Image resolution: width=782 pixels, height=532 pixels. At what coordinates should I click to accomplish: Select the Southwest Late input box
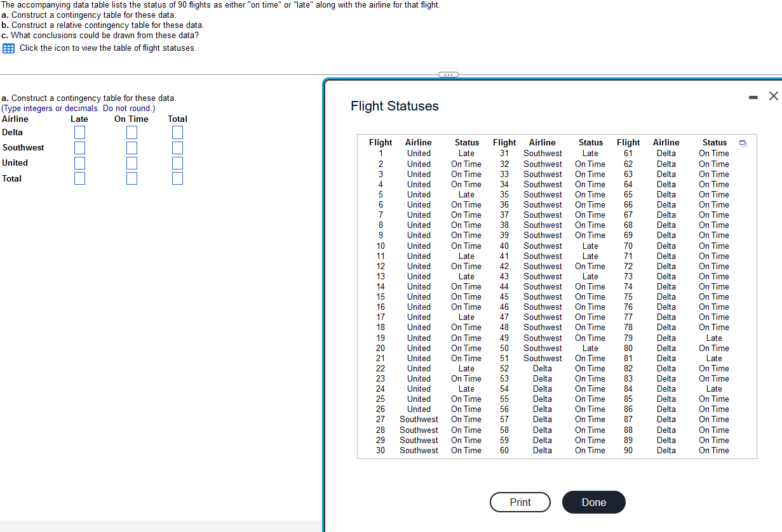point(79,147)
